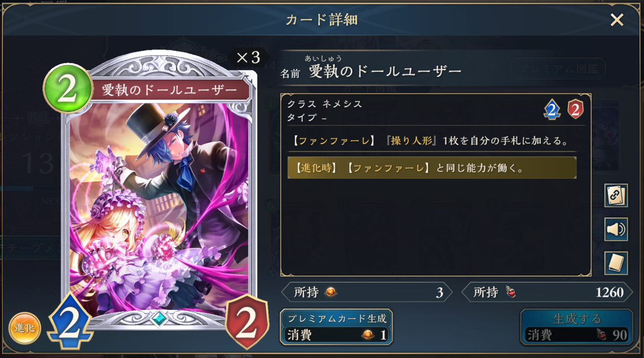Click the red defense shield on card
The height and width of the screenshot is (358, 644).
point(247,322)
